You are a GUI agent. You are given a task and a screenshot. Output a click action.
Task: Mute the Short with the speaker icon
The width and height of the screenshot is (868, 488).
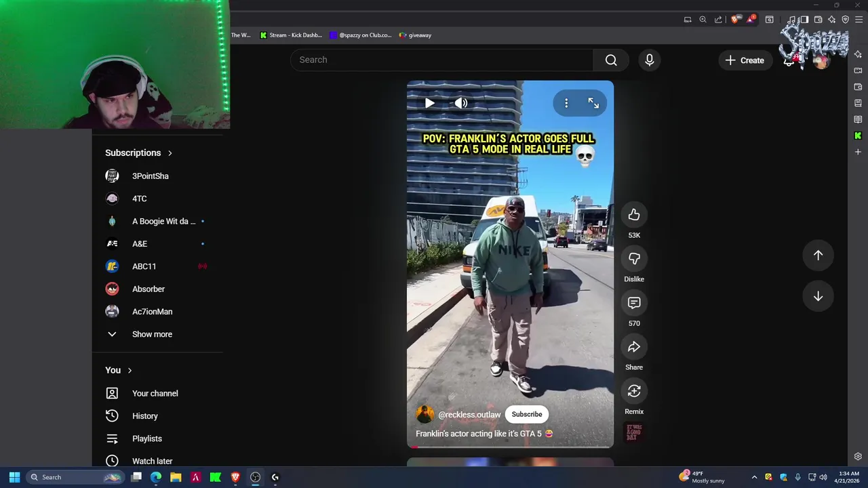pyautogui.click(x=461, y=103)
